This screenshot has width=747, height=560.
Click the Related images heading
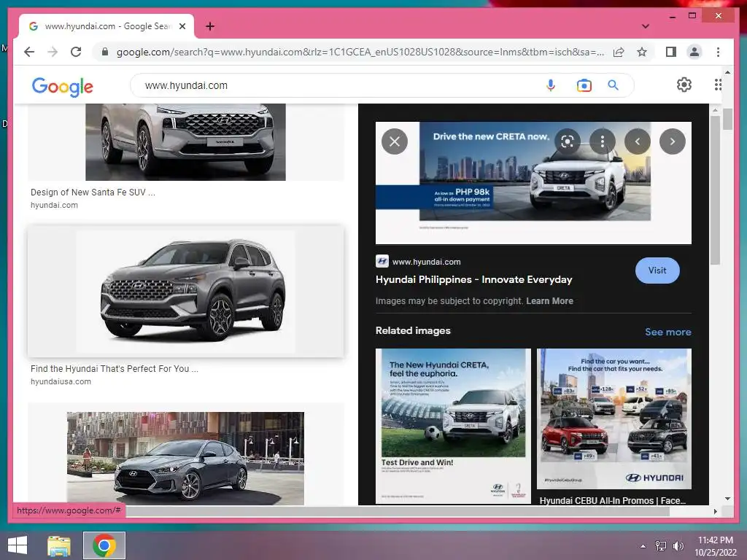(x=413, y=330)
